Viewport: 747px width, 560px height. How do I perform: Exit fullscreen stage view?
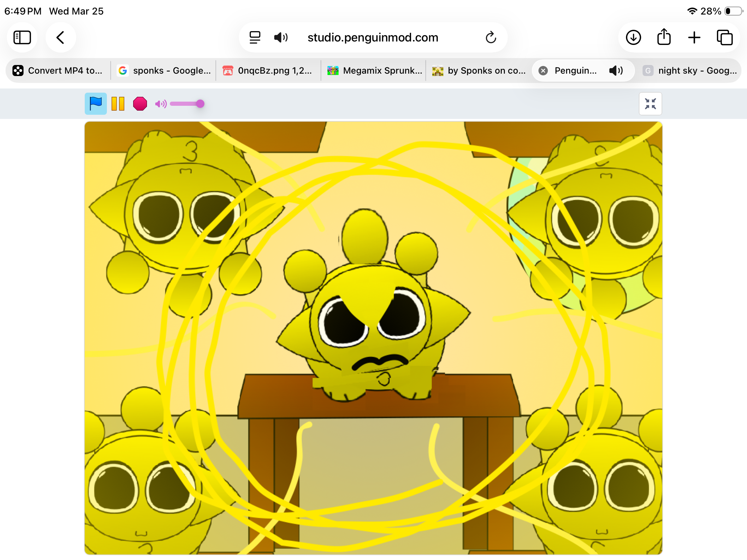650,104
